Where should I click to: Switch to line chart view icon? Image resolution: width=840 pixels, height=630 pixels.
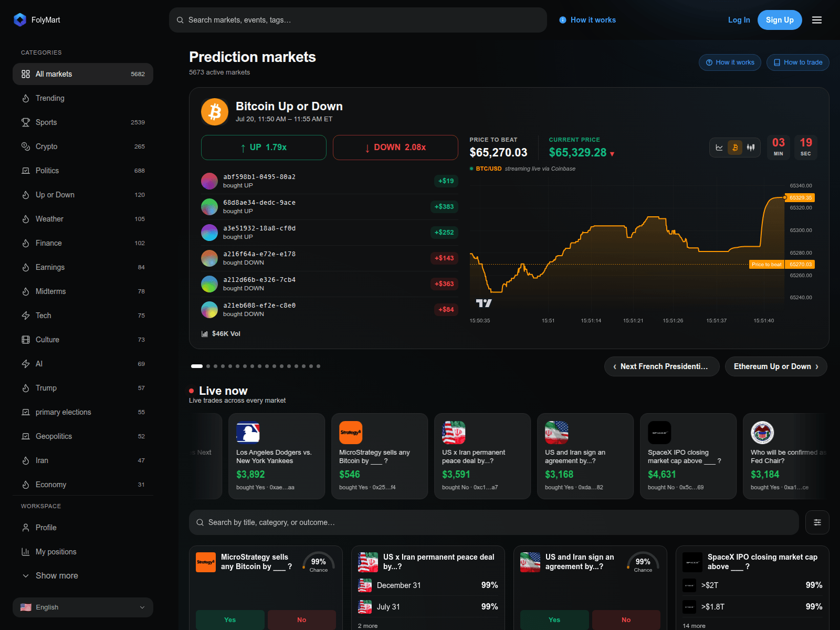(x=719, y=148)
